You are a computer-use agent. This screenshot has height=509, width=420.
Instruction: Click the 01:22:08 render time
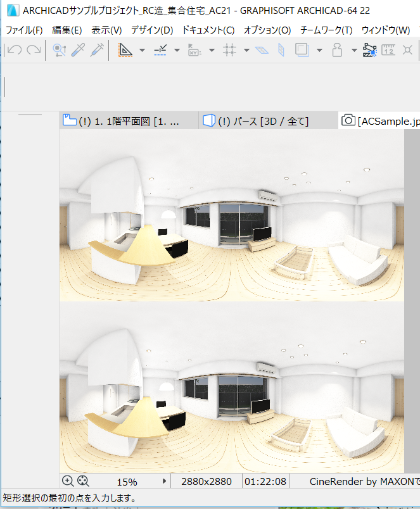coord(265,481)
